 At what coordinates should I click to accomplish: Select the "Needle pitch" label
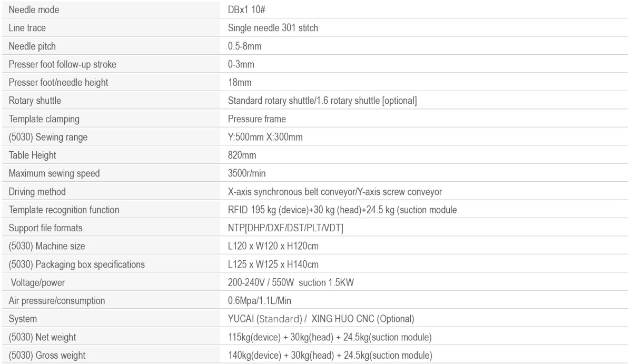point(33,46)
